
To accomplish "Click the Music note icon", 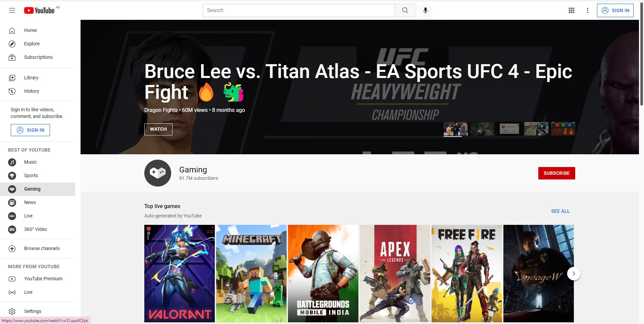I will point(12,162).
